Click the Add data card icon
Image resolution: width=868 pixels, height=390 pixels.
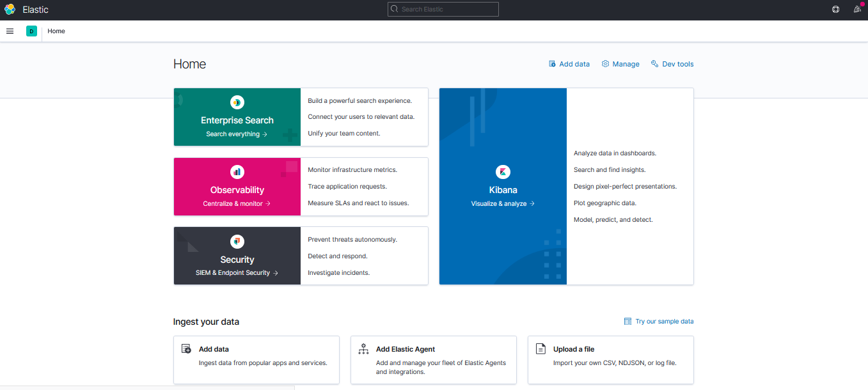[186, 349]
